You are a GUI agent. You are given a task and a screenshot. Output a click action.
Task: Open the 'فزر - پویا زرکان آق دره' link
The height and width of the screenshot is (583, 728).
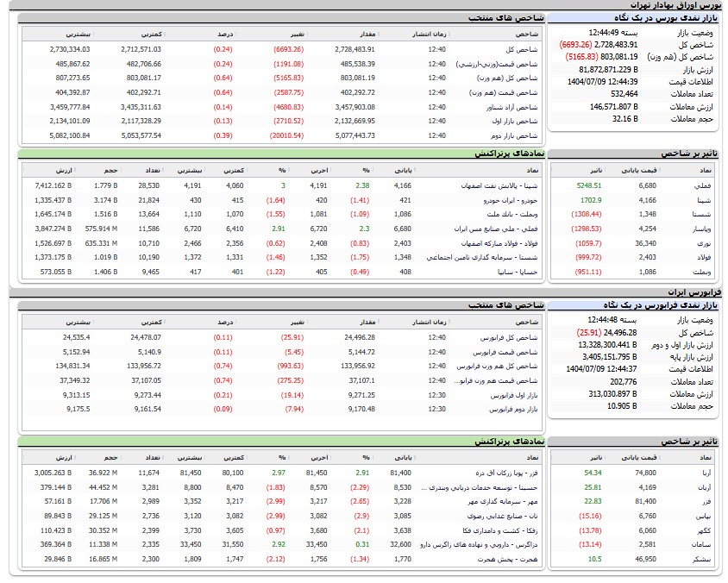click(x=509, y=473)
